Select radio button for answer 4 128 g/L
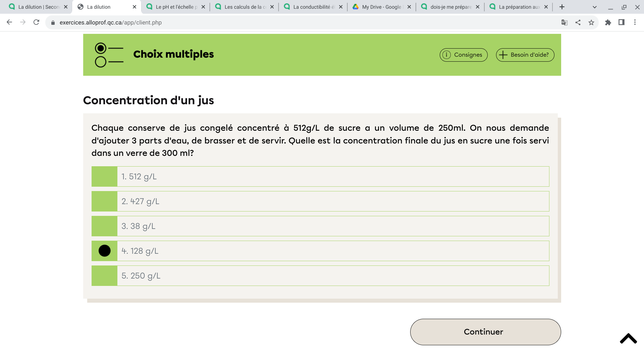This screenshot has height=362, width=644. [x=104, y=251]
